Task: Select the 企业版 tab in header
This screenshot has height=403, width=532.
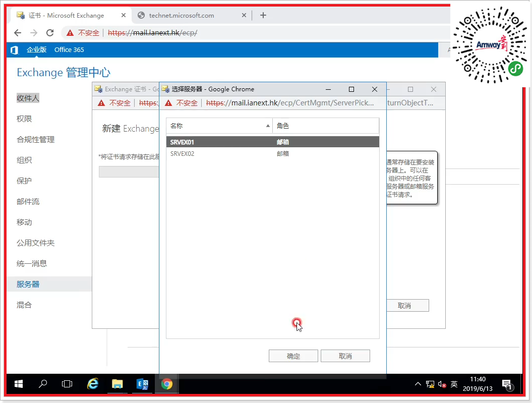Action: pos(37,49)
